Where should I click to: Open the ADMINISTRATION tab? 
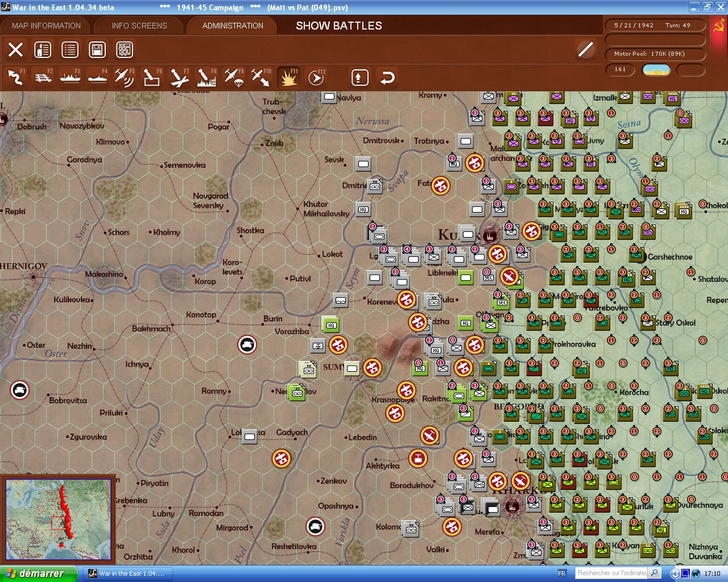233,26
